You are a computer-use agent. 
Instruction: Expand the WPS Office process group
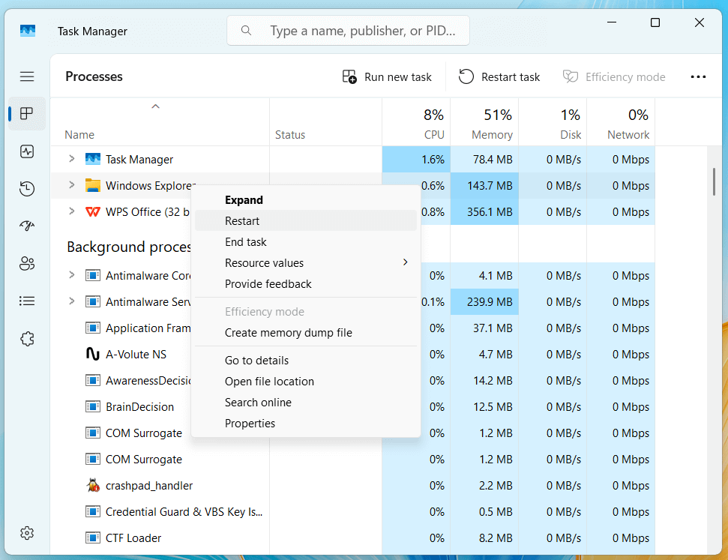coord(72,211)
